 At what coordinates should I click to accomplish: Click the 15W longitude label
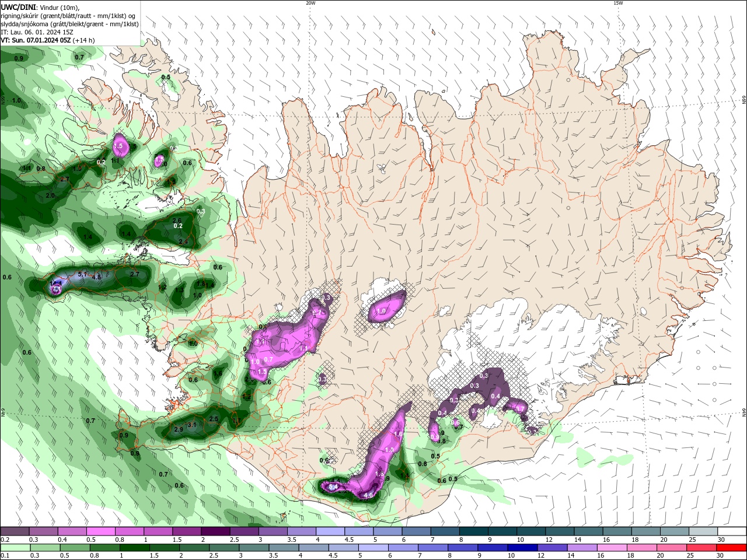(x=618, y=3)
